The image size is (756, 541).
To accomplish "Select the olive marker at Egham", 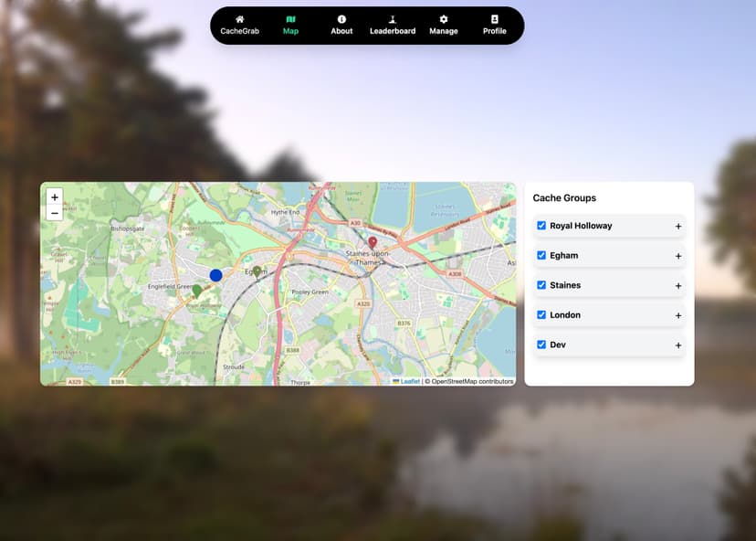I will pos(257,271).
